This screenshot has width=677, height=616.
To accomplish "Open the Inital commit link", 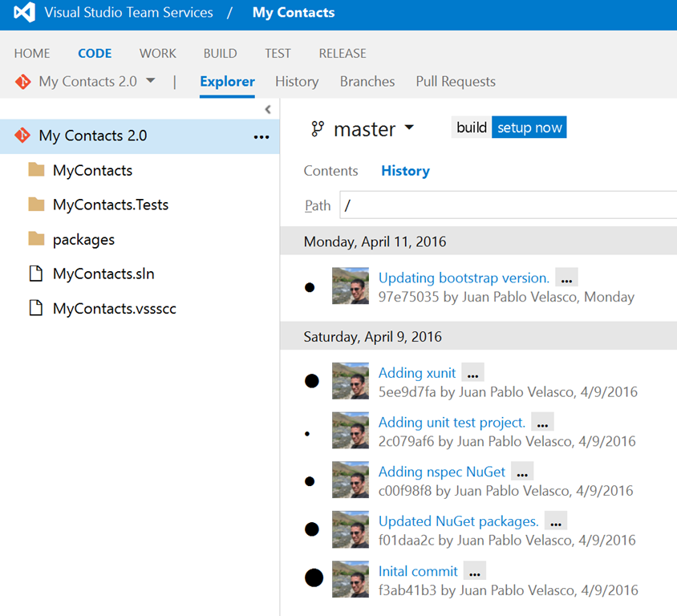I will (x=418, y=572).
